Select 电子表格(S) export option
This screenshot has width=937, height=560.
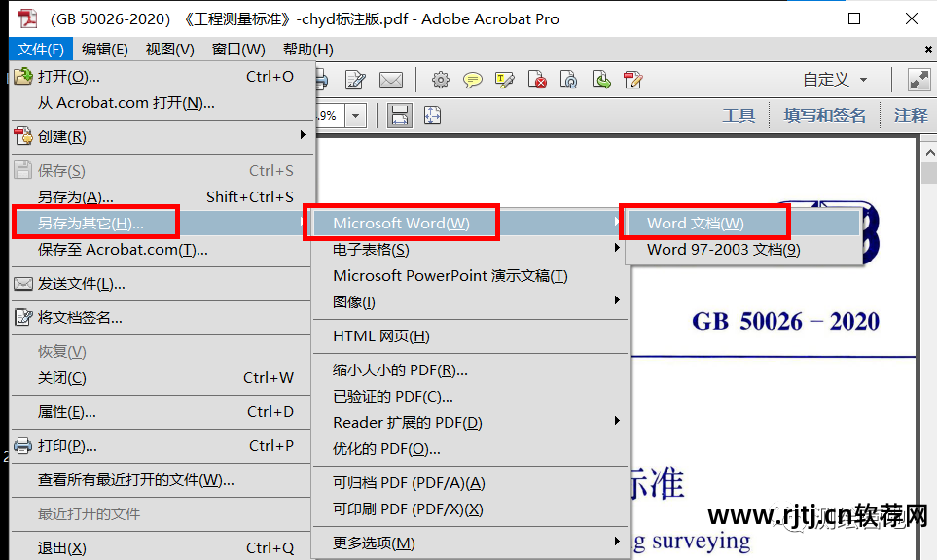pyautogui.click(x=372, y=248)
